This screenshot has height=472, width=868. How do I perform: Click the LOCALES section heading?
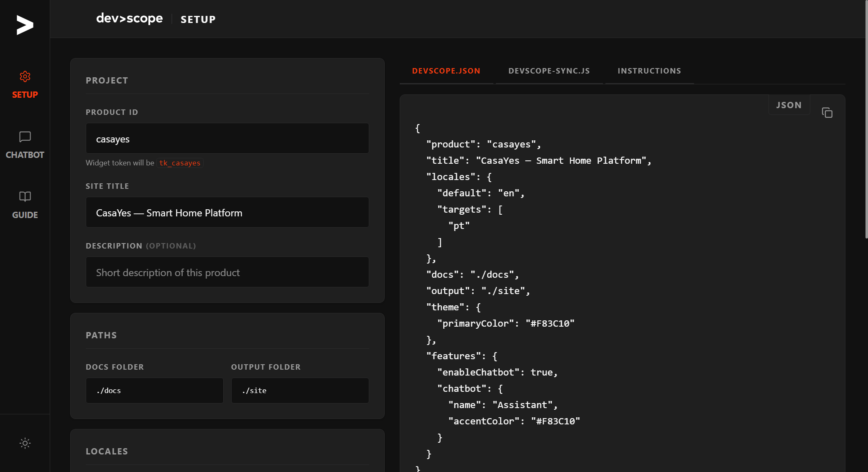[107, 452]
